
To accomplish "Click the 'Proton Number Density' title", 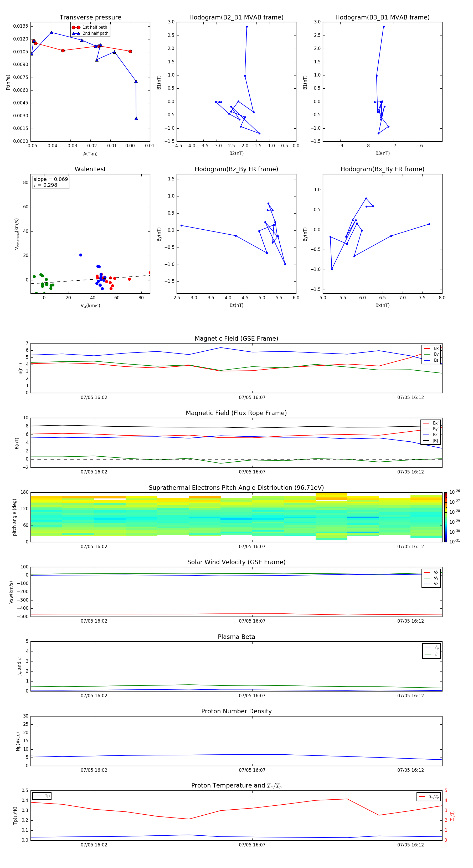I will click(x=236, y=712).
